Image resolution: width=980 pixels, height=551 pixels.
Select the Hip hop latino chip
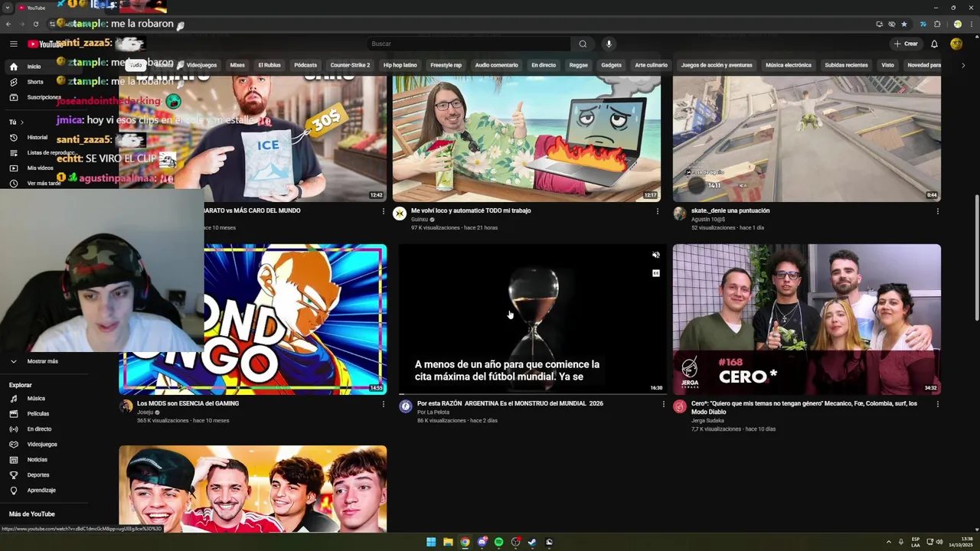click(x=400, y=65)
